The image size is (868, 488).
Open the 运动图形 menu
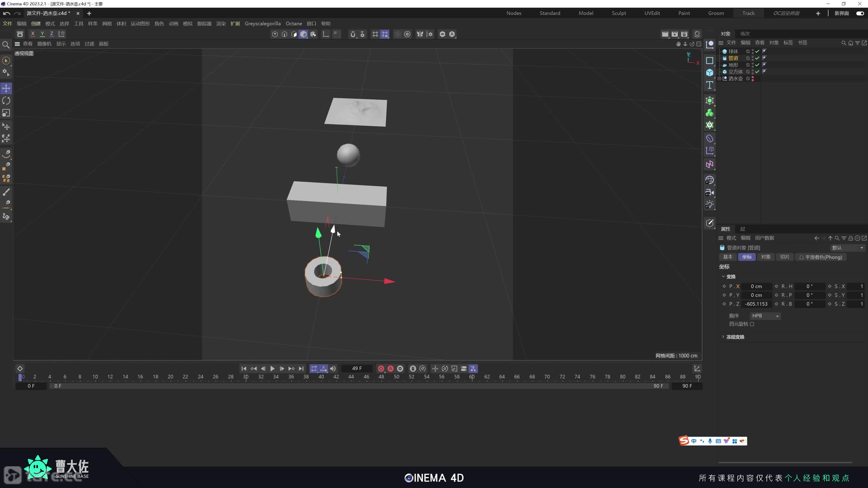pos(140,23)
